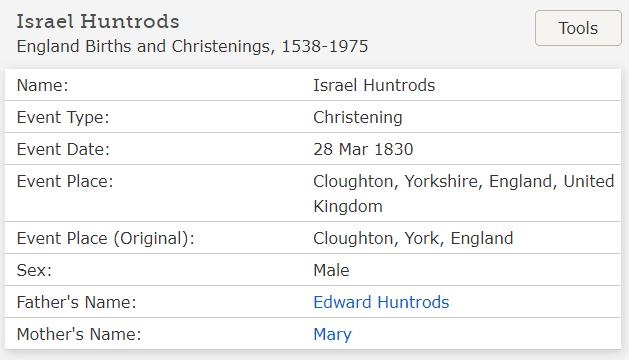Click the Event Date: label
The image size is (629, 360).
[63, 149]
